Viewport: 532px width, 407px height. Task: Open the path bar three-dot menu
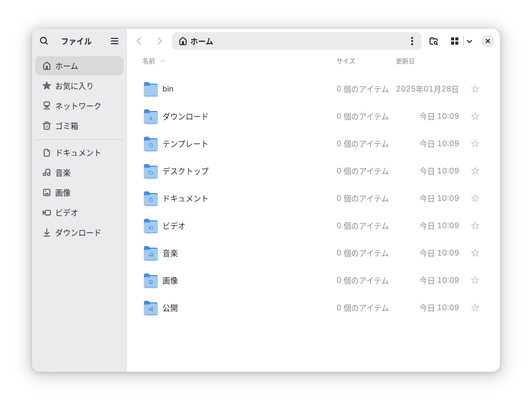[x=412, y=40]
